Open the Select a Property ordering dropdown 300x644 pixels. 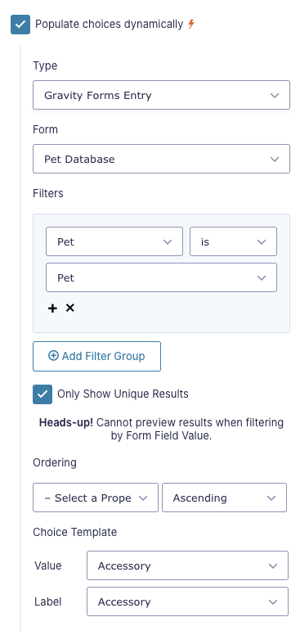click(96, 498)
